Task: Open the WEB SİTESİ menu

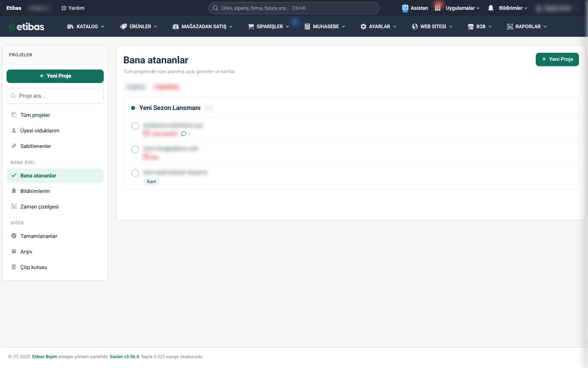Action: (432, 27)
